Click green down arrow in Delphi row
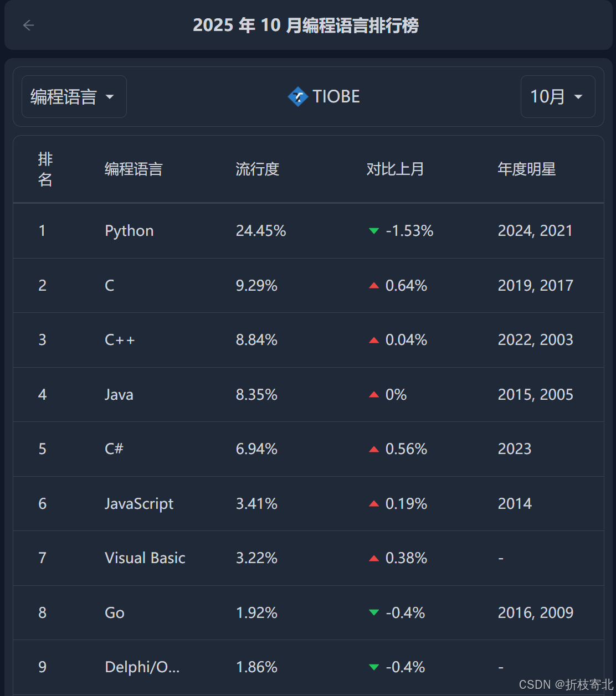This screenshot has width=616, height=696. (374, 667)
